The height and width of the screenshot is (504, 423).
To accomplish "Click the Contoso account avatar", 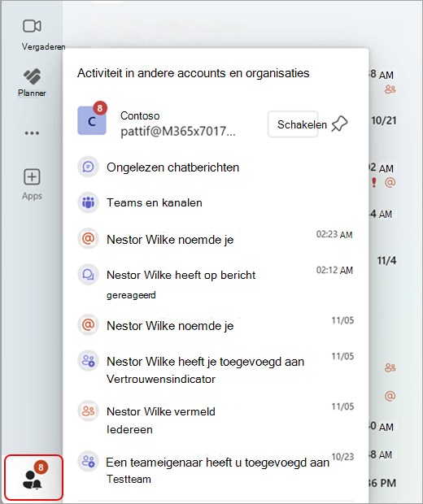I will (92, 120).
